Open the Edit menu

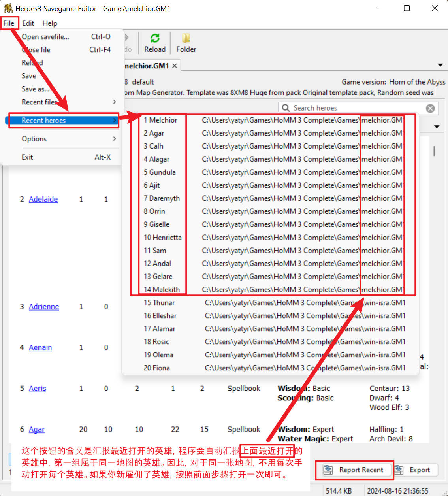28,23
